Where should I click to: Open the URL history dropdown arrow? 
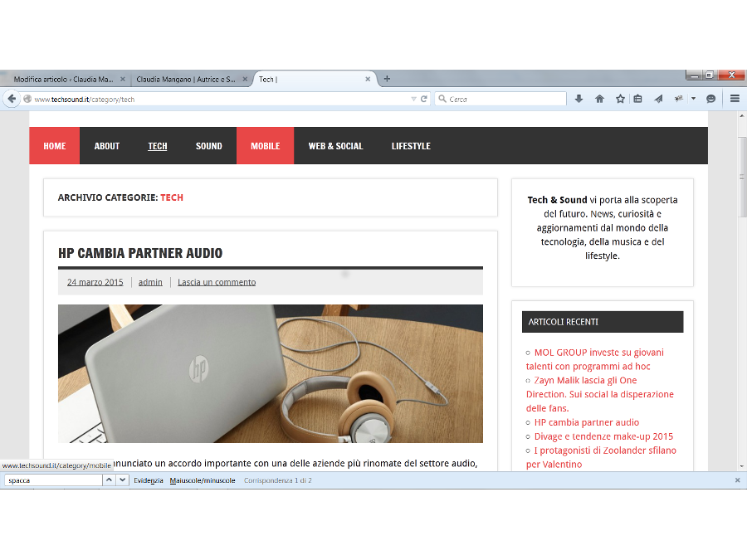(413, 99)
